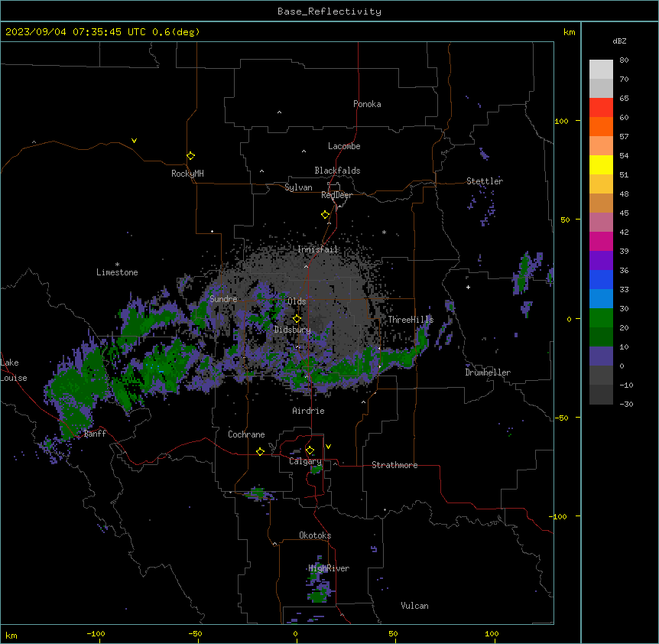Click the -30 value on dBZ scale

click(x=626, y=404)
